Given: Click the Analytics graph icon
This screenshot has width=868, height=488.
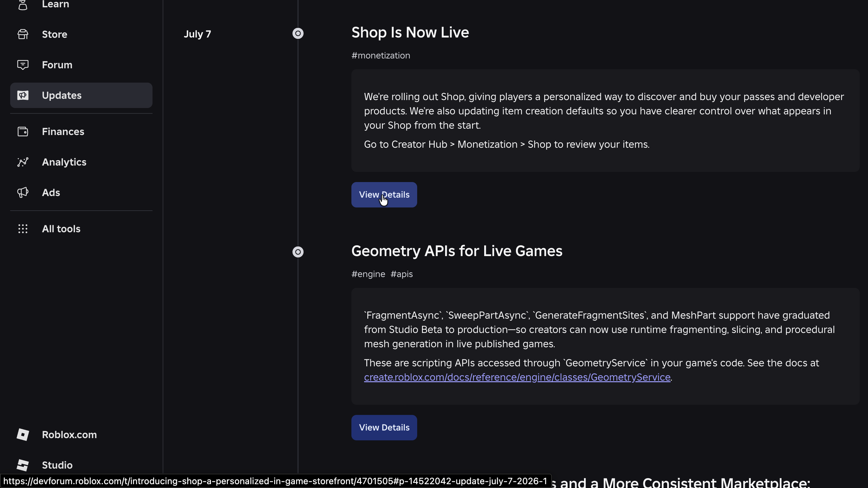Looking at the screenshot, I should click(23, 162).
